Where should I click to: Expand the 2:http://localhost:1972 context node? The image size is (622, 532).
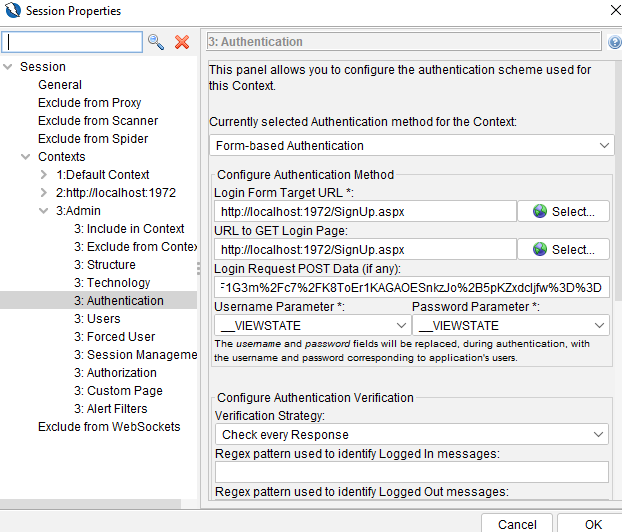point(44,193)
